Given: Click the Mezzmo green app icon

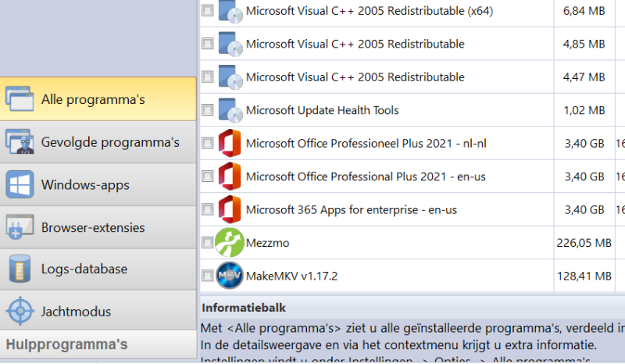Looking at the screenshot, I should tap(230, 243).
